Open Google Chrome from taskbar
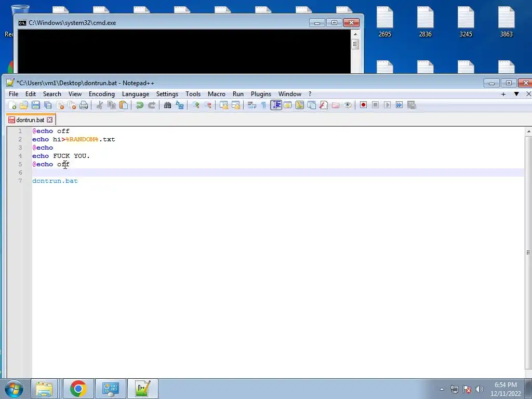532x399 pixels. [78, 389]
